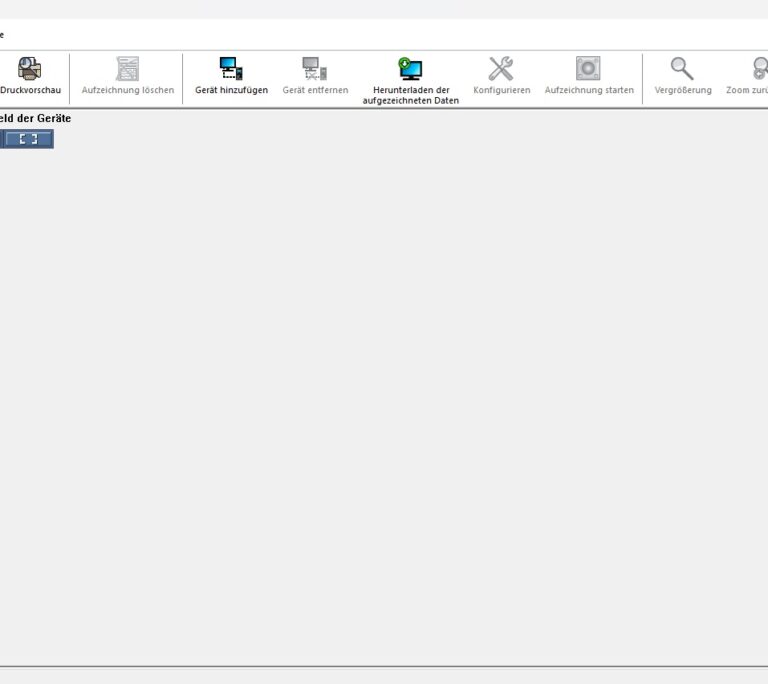Click the Gerät entfernen icon

(x=315, y=69)
